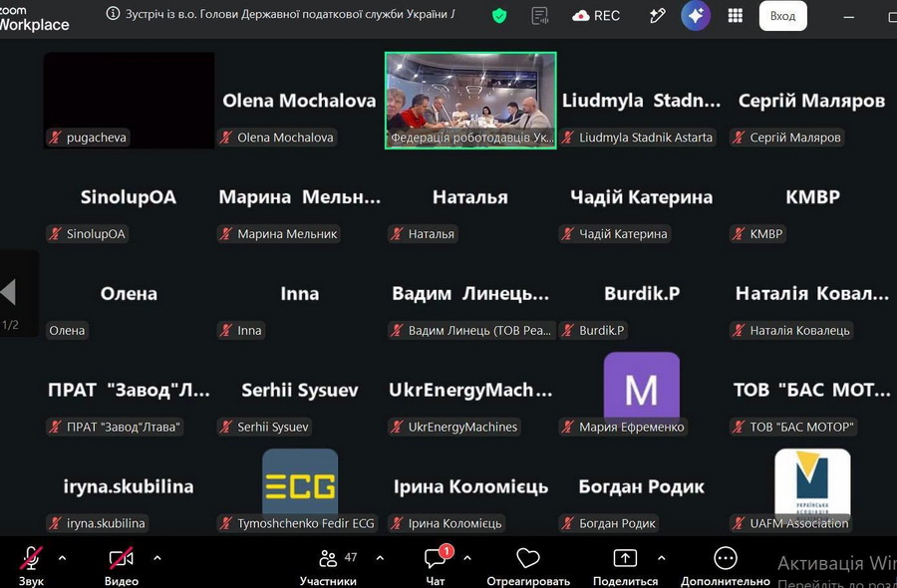Click the muted mic icon beside SinolupOA
This screenshot has width=897, height=588.
click(55, 234)
